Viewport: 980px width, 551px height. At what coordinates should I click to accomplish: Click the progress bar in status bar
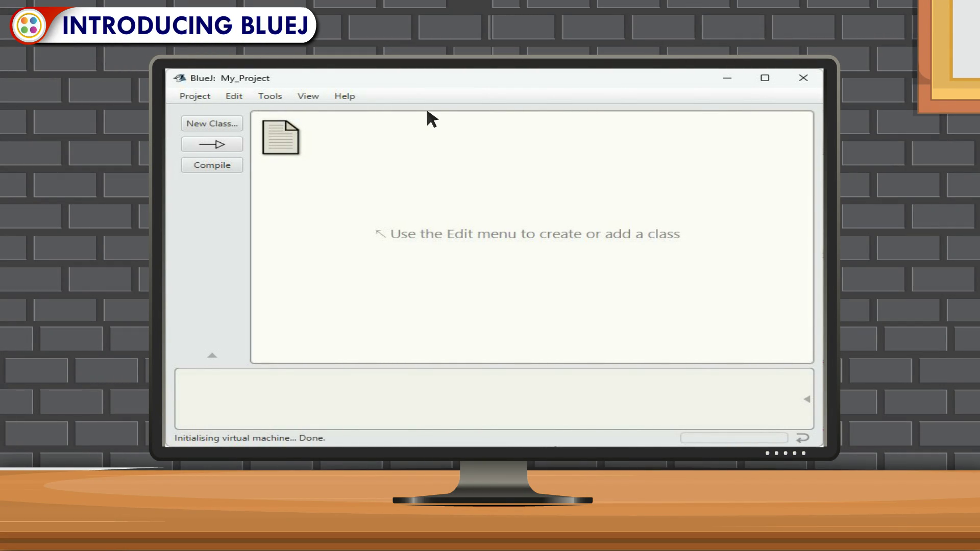733,438
